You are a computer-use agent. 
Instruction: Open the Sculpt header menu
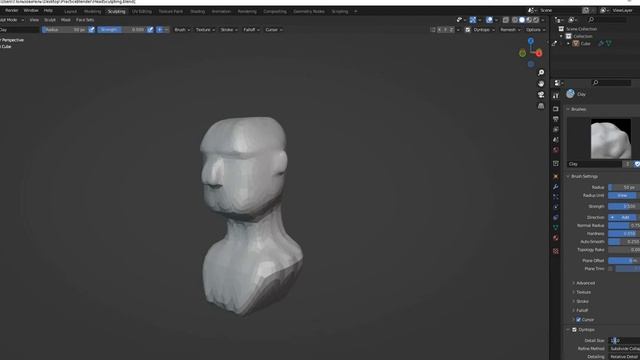[x=50, y=20]
